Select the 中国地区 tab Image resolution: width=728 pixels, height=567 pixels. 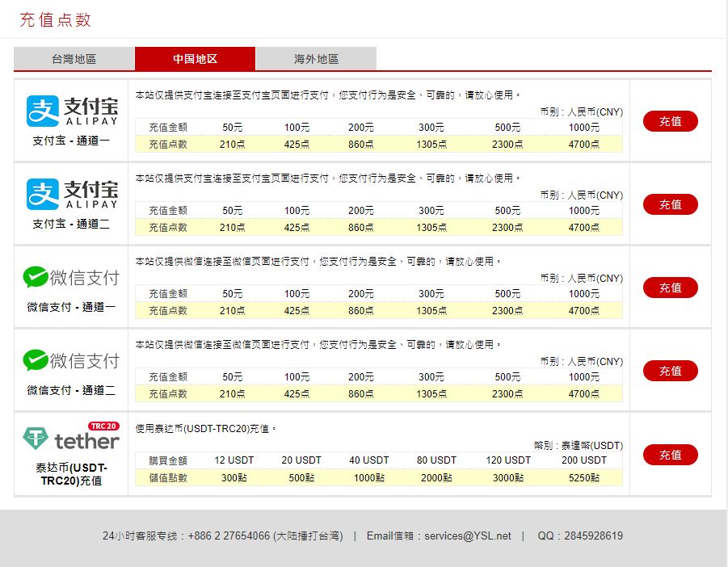(x=194, y=58)
